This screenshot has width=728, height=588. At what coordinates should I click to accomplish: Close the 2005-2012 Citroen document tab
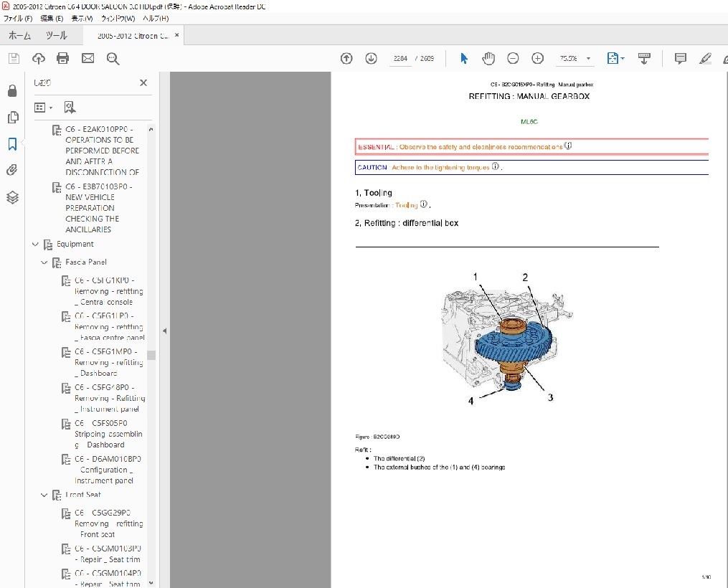pos(177,35)
